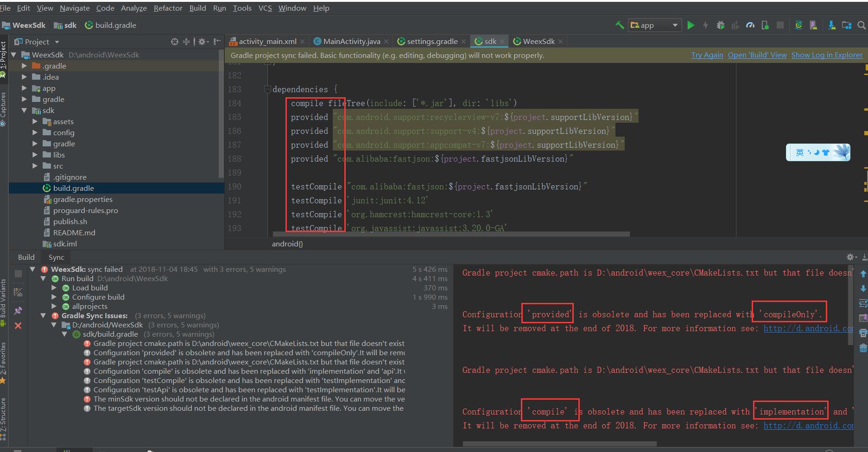This screenshot has height=452, width=868.
Task: Open the app run configuration dropdown
Action: 675,25
